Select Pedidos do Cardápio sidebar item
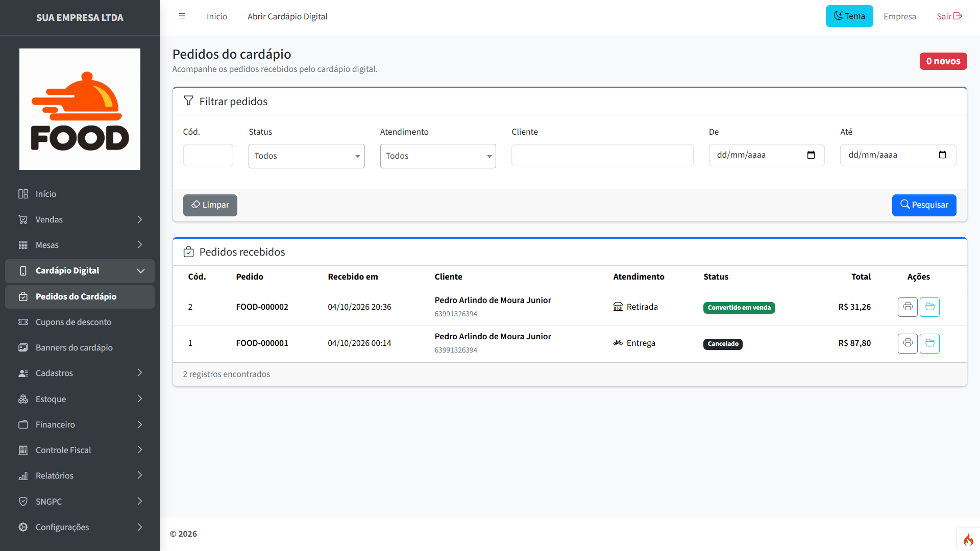 [80, 296]
